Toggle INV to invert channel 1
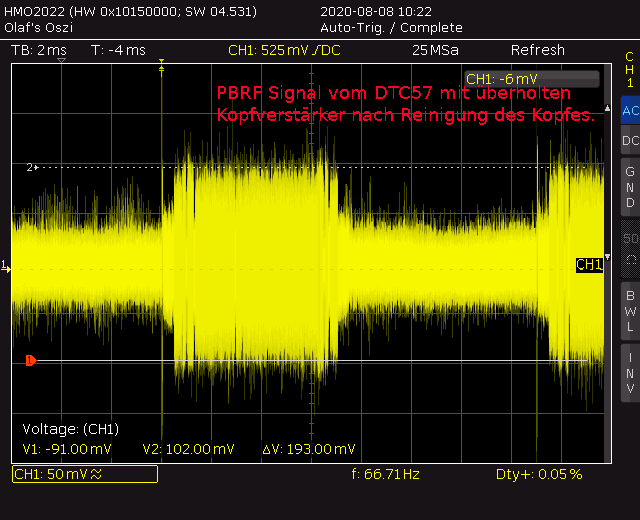This screenshot has width=640, height=520. click(629, 371)
